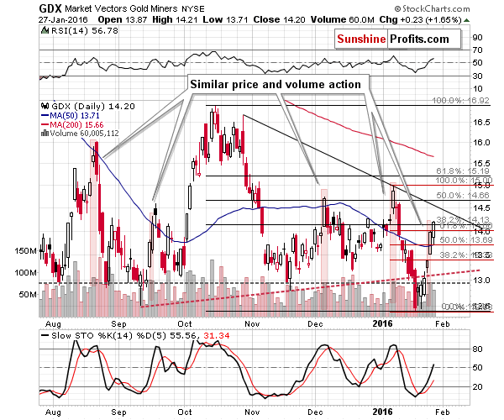Viewport: 504px width, 420px height.
Task: Click the 16.5 price axis label
Action: (x=481, y=123)
